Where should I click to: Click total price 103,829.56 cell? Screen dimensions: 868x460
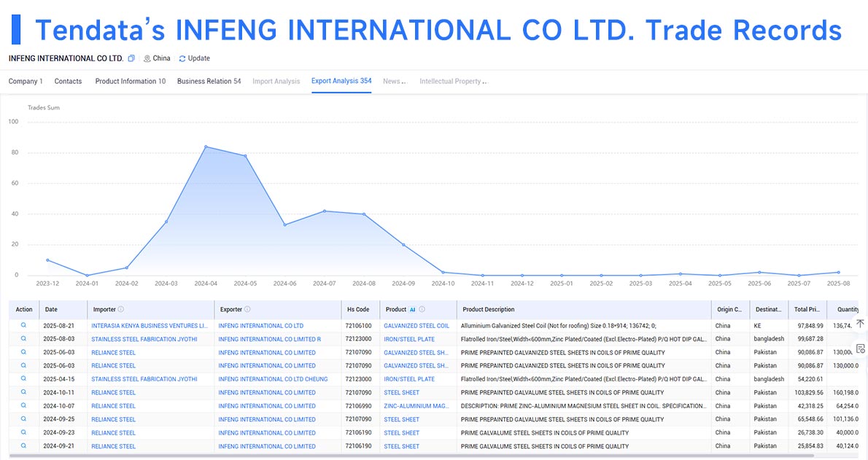809,392
